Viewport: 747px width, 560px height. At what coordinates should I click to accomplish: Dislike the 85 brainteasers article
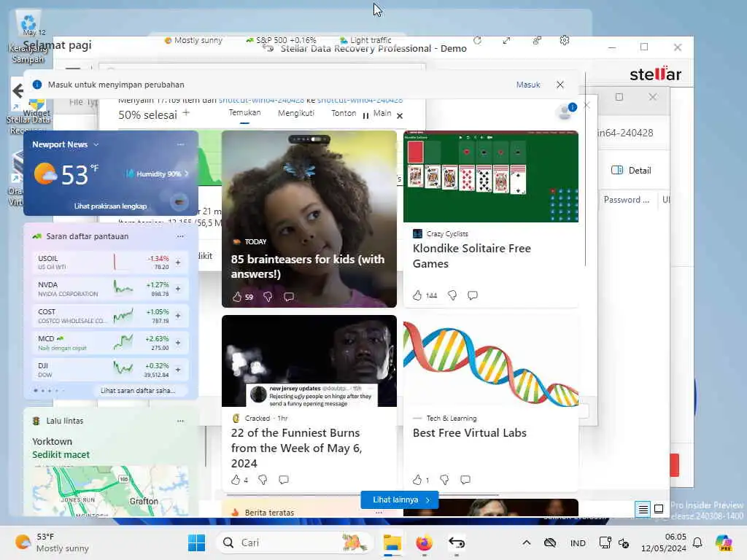click(x=268, y=297)
